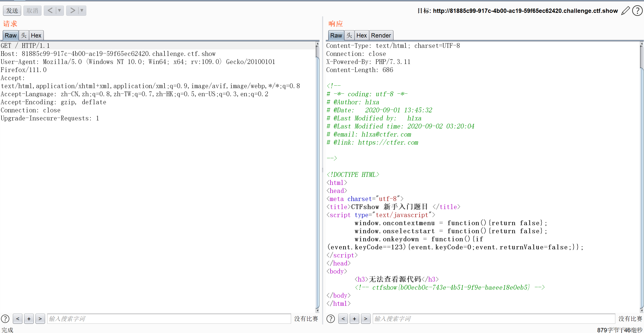Click response search next match > button

pos(366,319)
